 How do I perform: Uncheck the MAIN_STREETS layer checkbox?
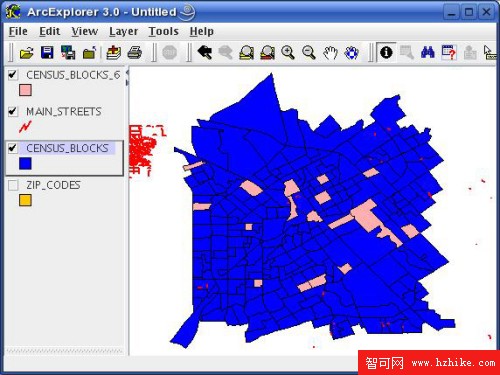13,111
